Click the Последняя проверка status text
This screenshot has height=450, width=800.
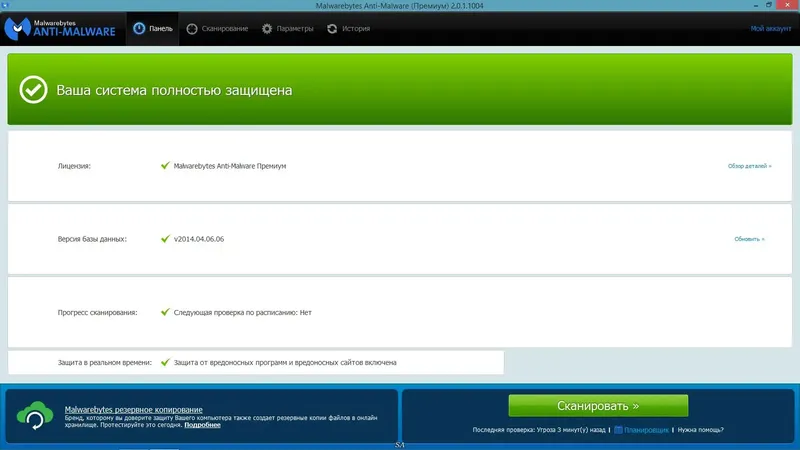pyautogui.click(x=539, y=430)
